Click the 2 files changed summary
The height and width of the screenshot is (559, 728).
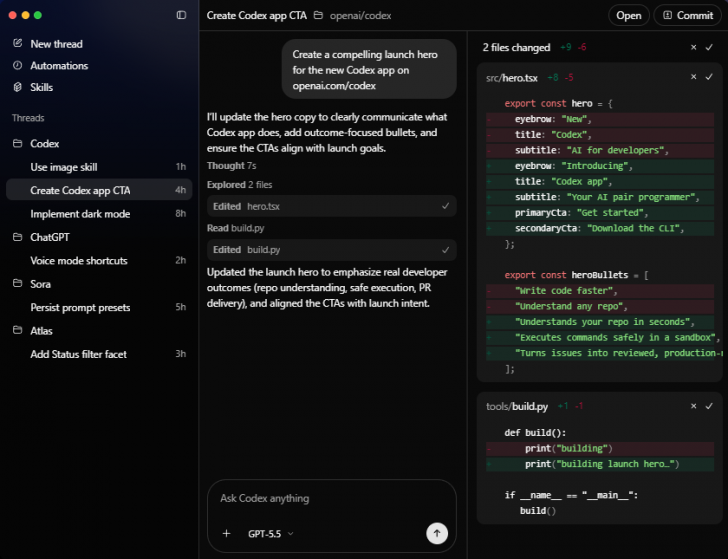[x=516, y=47]
